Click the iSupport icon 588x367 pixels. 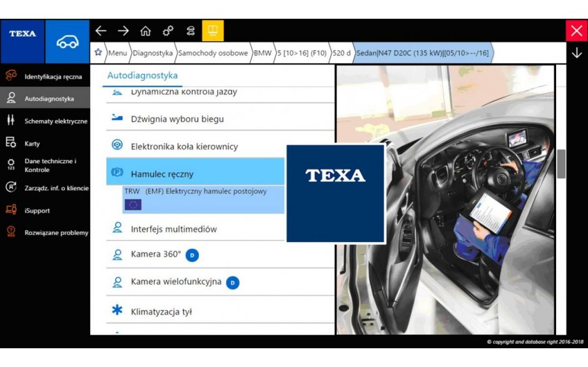[x=11, y=209]
